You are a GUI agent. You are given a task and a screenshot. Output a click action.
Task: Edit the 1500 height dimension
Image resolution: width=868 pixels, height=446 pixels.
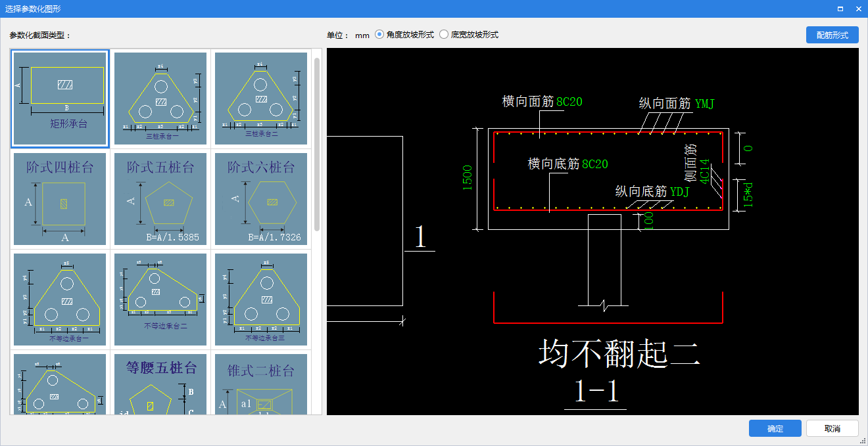[x=468, y=178]
